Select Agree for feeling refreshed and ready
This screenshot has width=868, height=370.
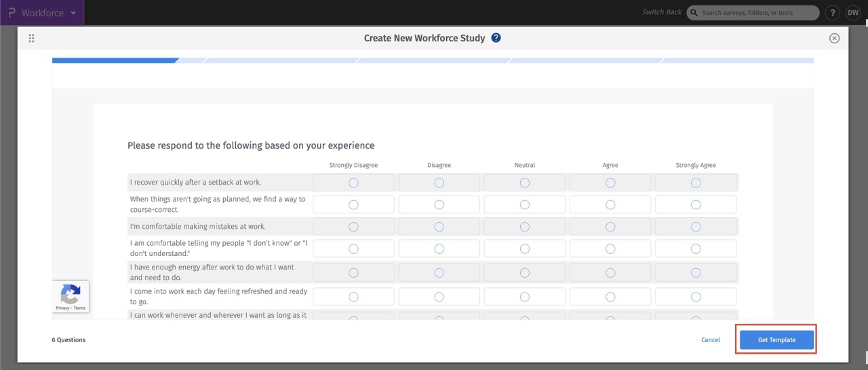click(610, 297)
